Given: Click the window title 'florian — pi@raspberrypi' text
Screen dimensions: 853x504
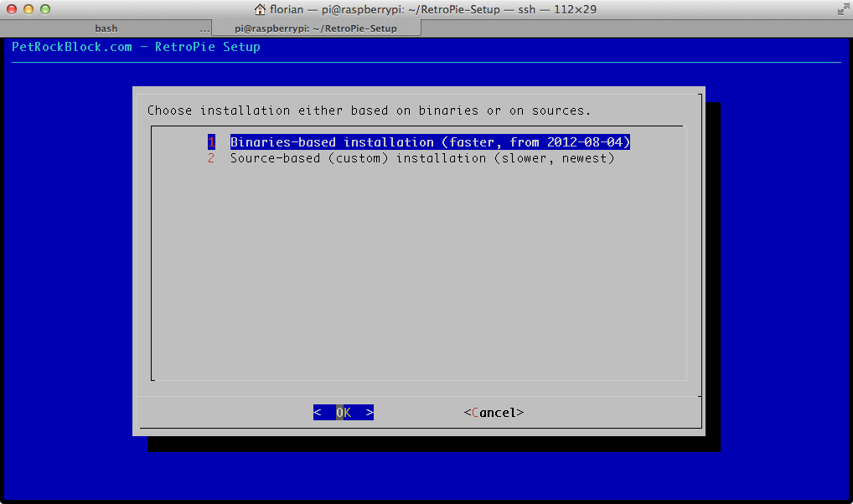Looking at the screenshot, I should coord(433,9).
